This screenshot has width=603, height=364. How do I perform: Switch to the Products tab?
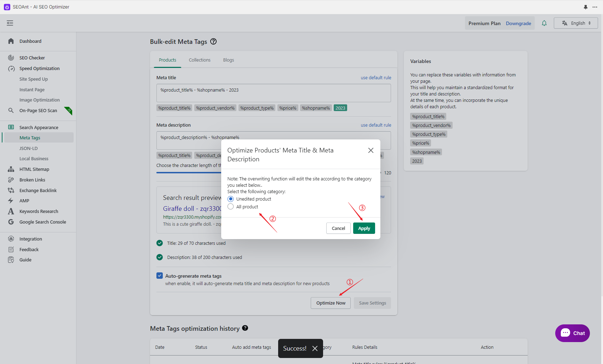point(167,60)
